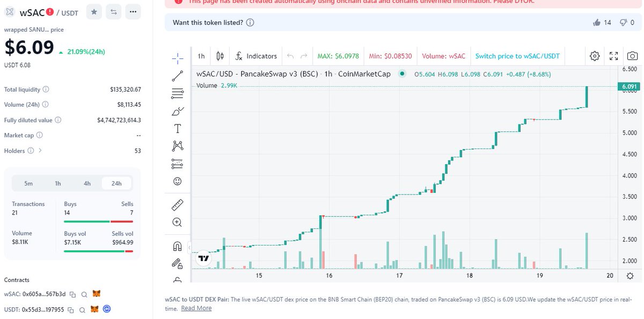Expand the Holders details chevron
644x319 pixels.
coord(40,151)
